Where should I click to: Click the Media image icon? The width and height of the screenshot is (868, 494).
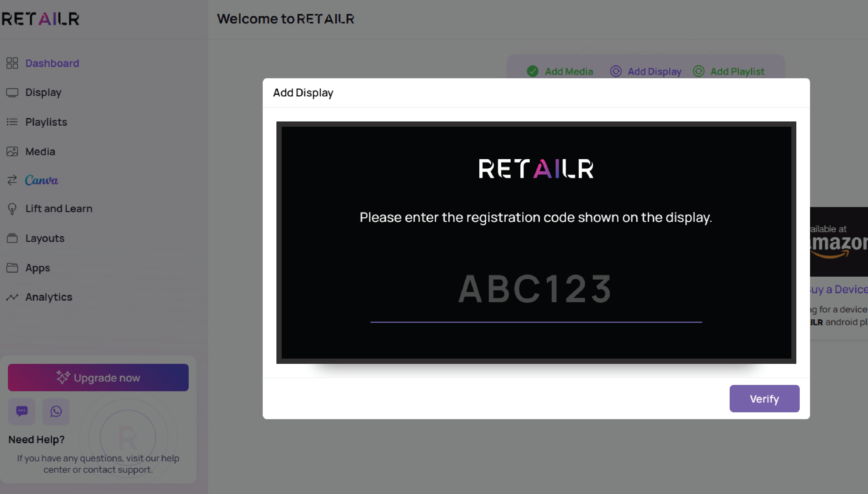tap(12, 151)
